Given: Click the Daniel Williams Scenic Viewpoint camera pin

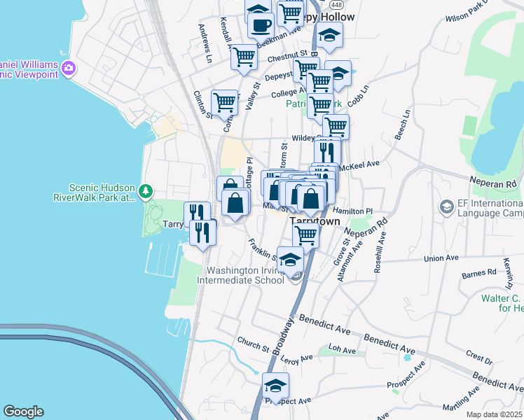Looking at the screenshot, I should pos(69,69).
